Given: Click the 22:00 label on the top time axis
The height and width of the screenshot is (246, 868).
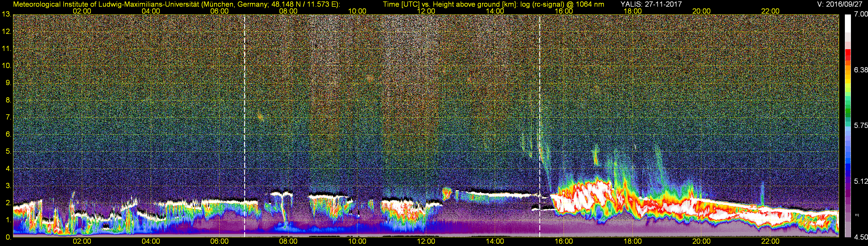Looking at the screenshot, I should pyautogui.click(x=770, y=11).
